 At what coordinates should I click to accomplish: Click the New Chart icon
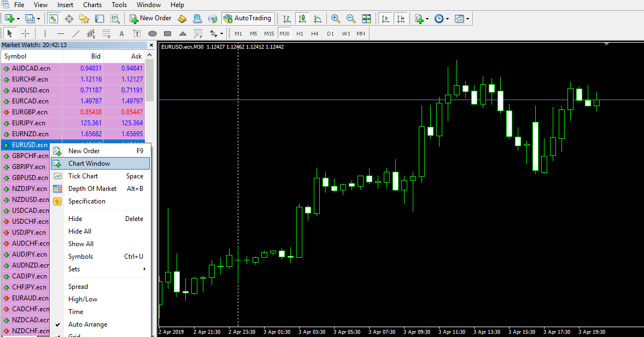[9, 19]
